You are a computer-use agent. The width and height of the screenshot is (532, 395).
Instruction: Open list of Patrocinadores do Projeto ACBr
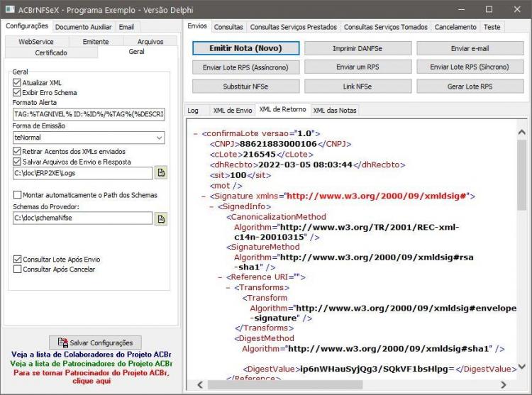[92, 364]
